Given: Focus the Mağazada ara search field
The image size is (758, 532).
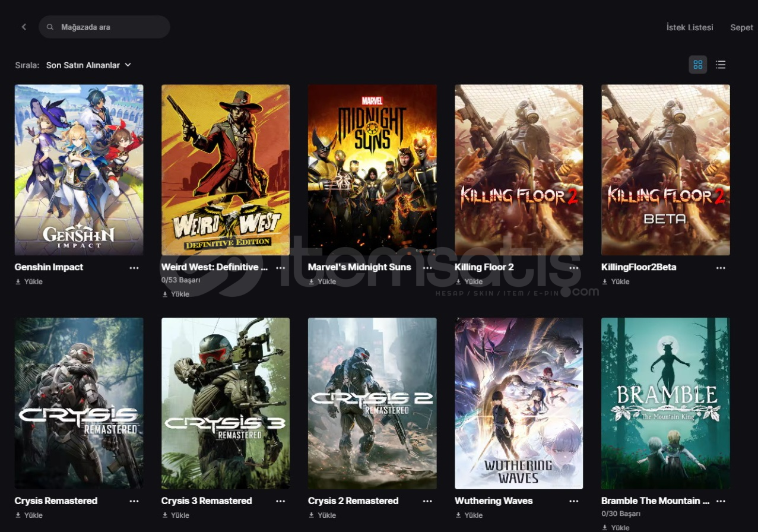Looking at the screenshot, I should [104, 27].
